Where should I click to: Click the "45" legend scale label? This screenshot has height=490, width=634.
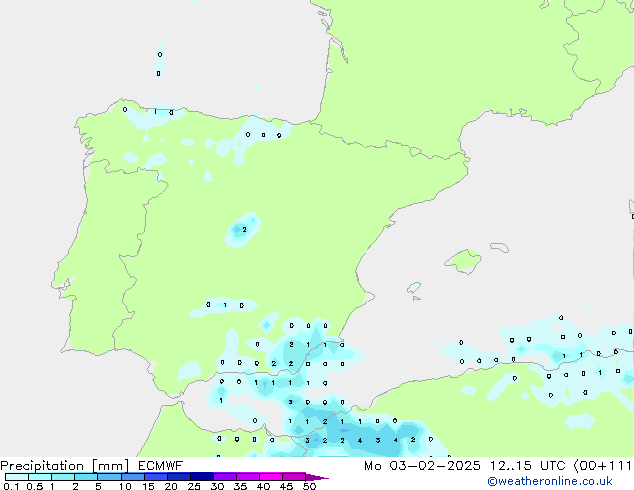coord(286,486)
